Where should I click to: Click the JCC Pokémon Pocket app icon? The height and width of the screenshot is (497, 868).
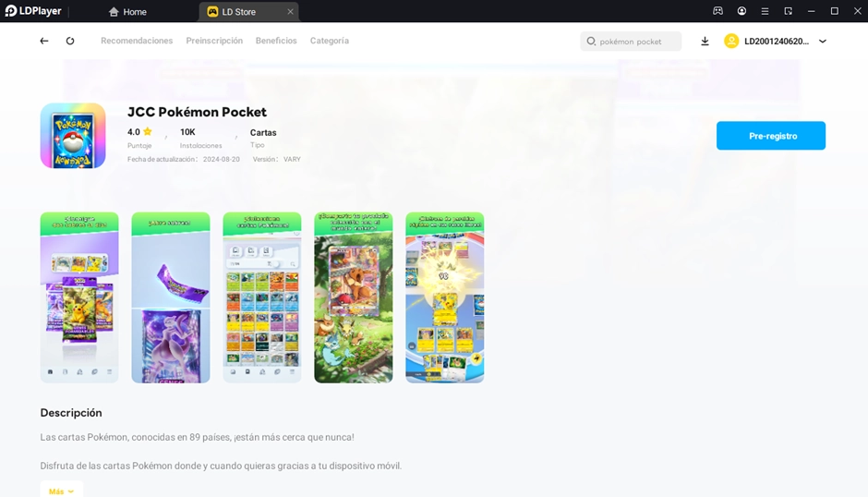coord(73,136)
